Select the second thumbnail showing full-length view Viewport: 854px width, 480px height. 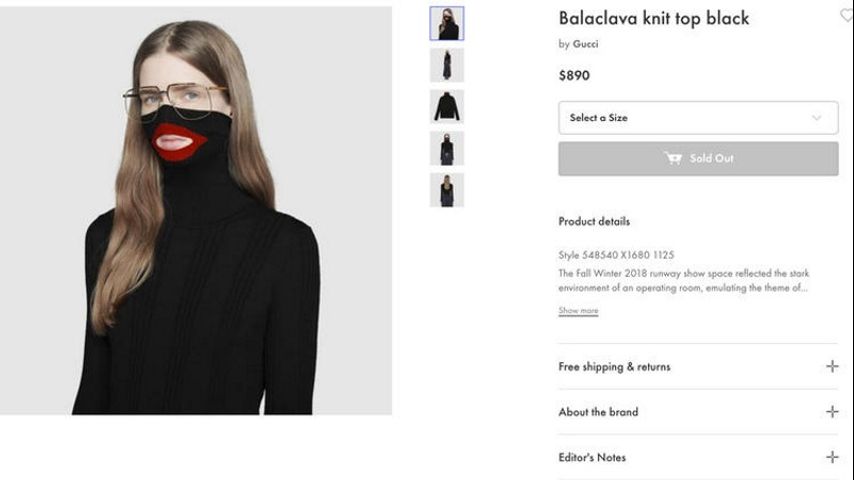447,65
